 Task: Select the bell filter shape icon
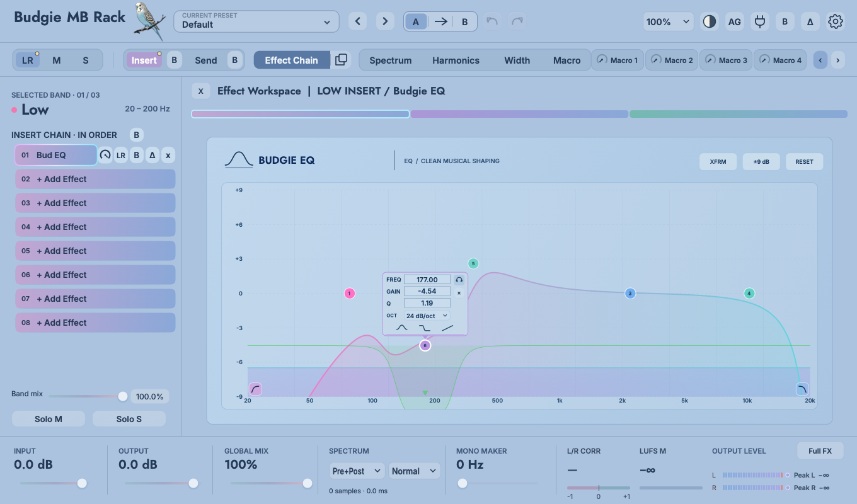pyautogui.click(x=402, y=328)
